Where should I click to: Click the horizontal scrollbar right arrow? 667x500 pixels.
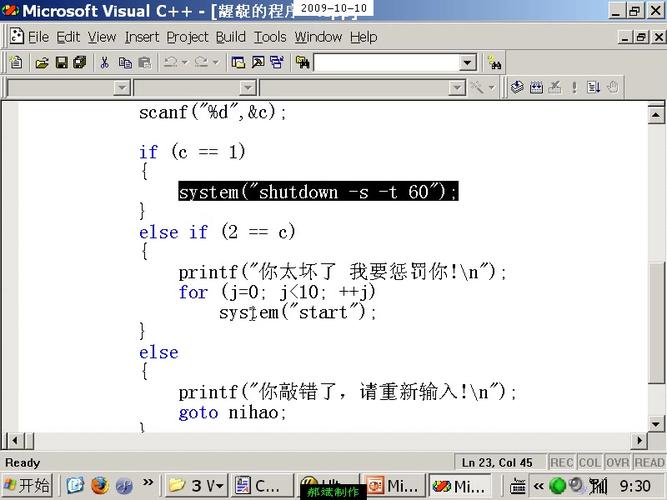pos(639,440)
